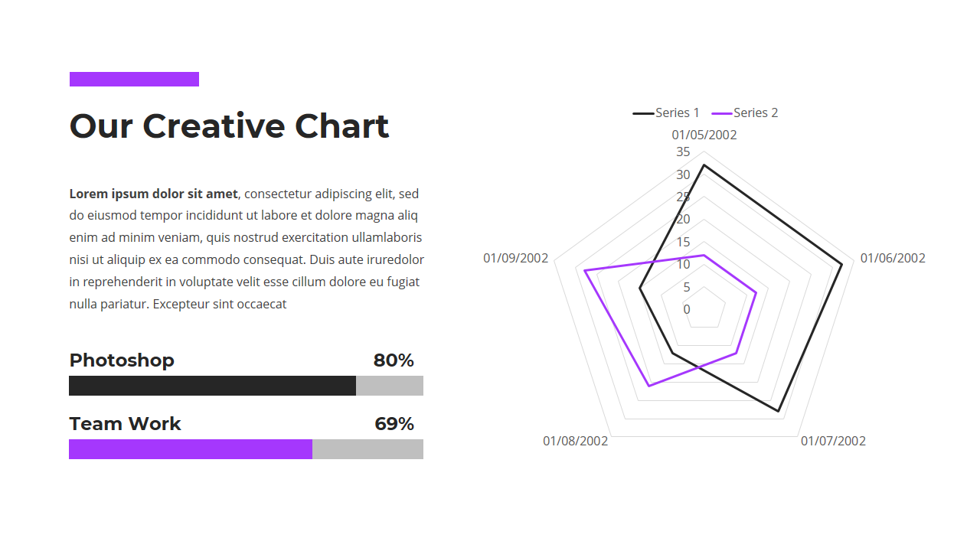The width and height of the screenshot is (980, 551).
Task: Click the 69% percentage value
Action: pos(394,424)
